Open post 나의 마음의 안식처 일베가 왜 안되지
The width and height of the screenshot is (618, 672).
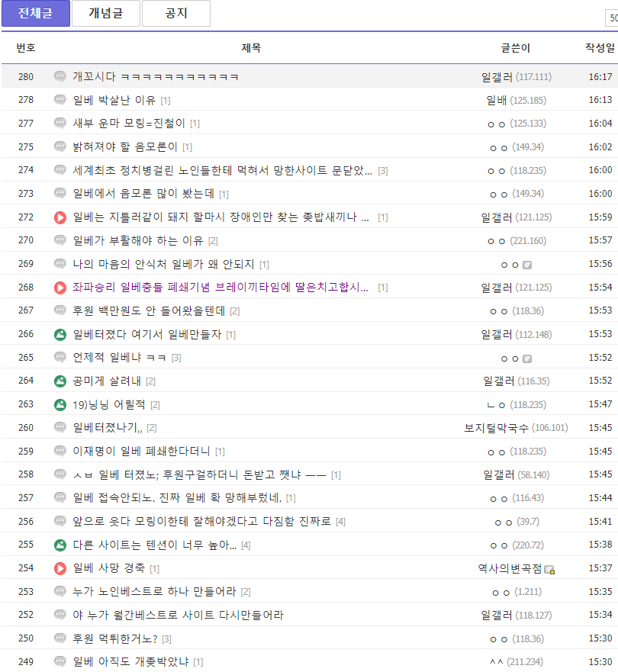(163, 264)
